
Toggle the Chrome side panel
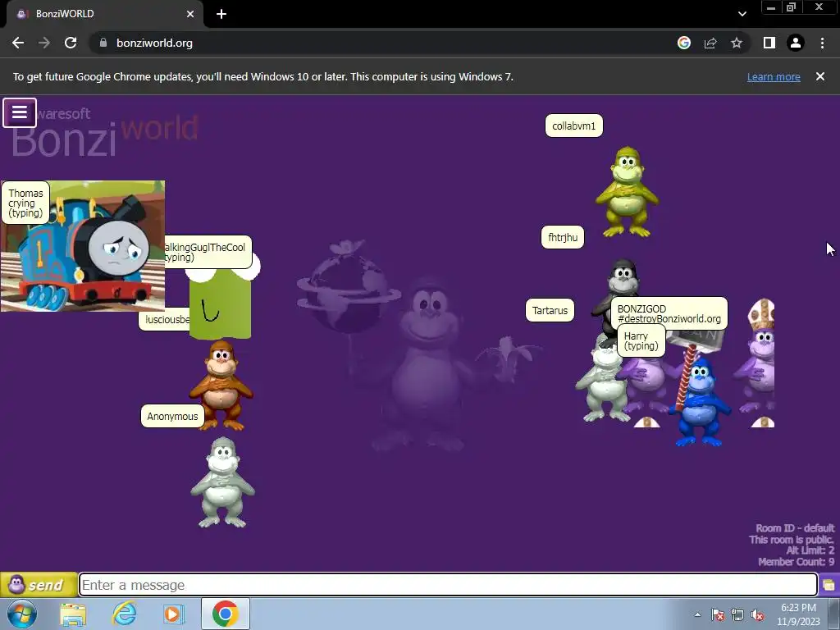[x=769, y=43]
